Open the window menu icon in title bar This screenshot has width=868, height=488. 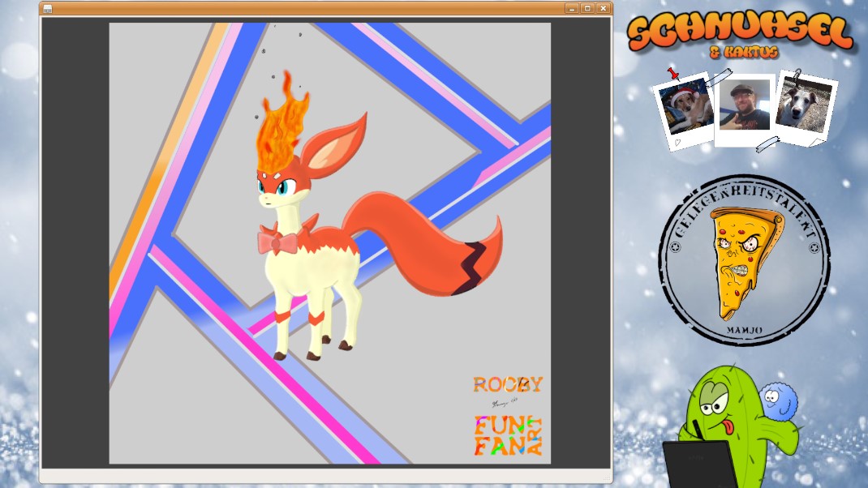coord(48,9)
